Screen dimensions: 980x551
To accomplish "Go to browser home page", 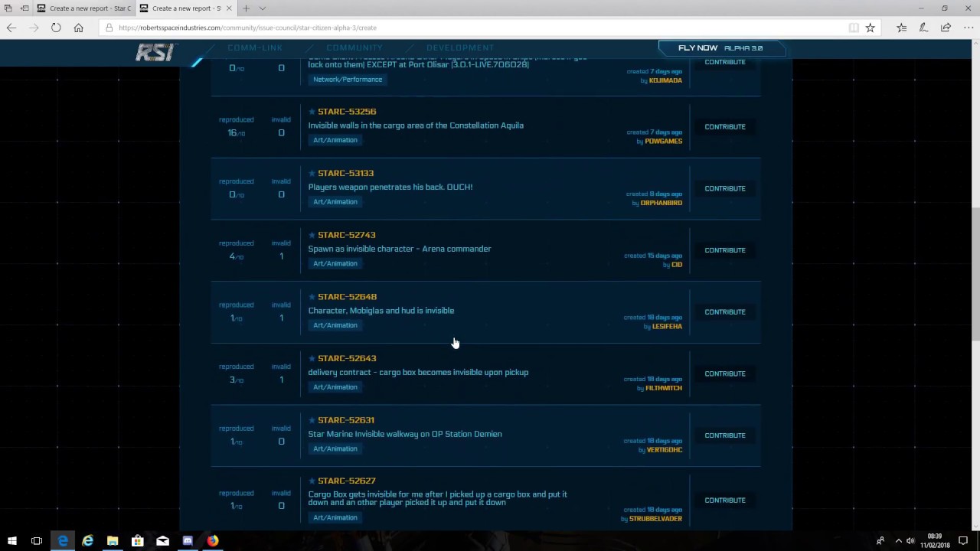I will [x=78, y=28].
